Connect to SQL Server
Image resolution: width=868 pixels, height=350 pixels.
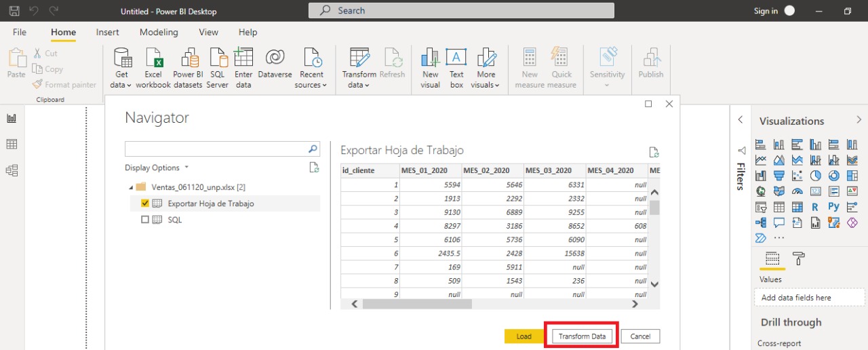click(x=218, y=69)
